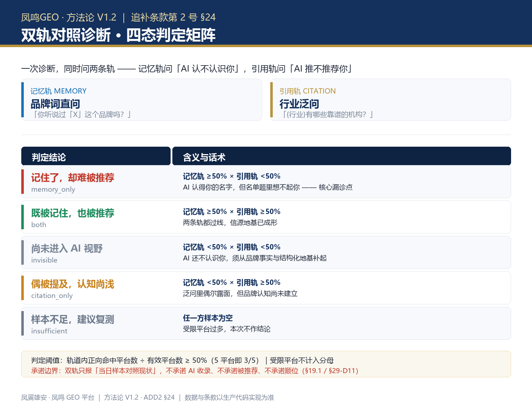Click the rule "记忆轨 ≥50% × 引用轨 ≥50%"
532x411 pixels.
[232, 212]
